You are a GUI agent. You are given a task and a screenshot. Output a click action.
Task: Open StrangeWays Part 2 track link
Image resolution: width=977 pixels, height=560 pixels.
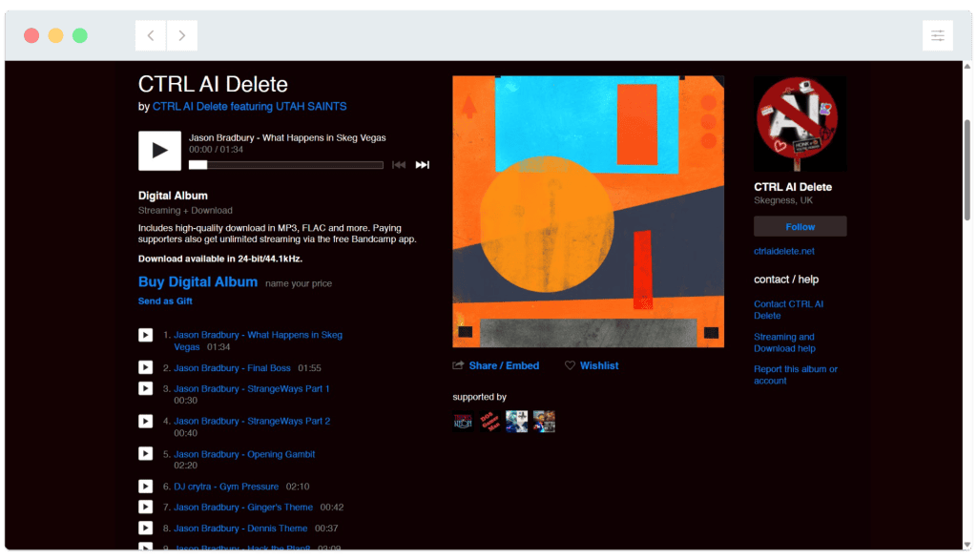(252, 421)
